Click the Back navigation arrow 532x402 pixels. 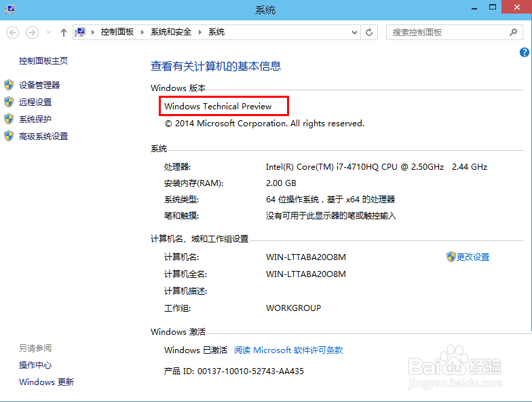point(12,33)
